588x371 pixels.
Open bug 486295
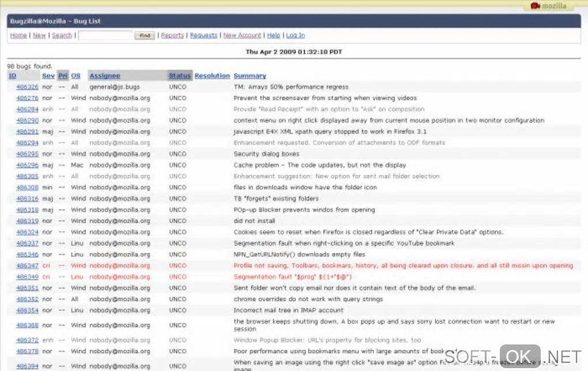(27, 154)
